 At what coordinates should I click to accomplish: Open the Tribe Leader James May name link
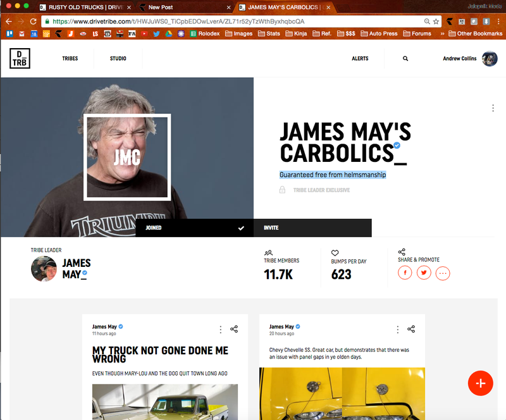pyautogui.click(x=77, y=269)
